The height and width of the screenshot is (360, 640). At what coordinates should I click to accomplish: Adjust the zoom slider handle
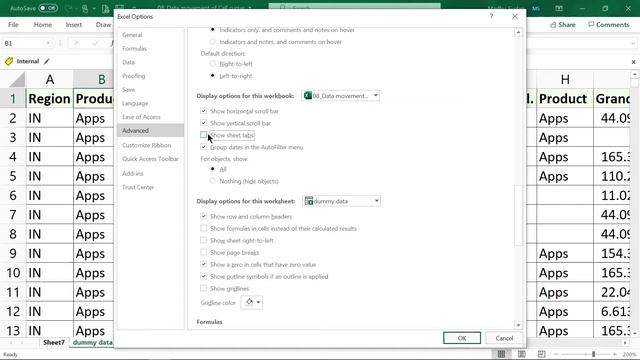pos(593,354)
